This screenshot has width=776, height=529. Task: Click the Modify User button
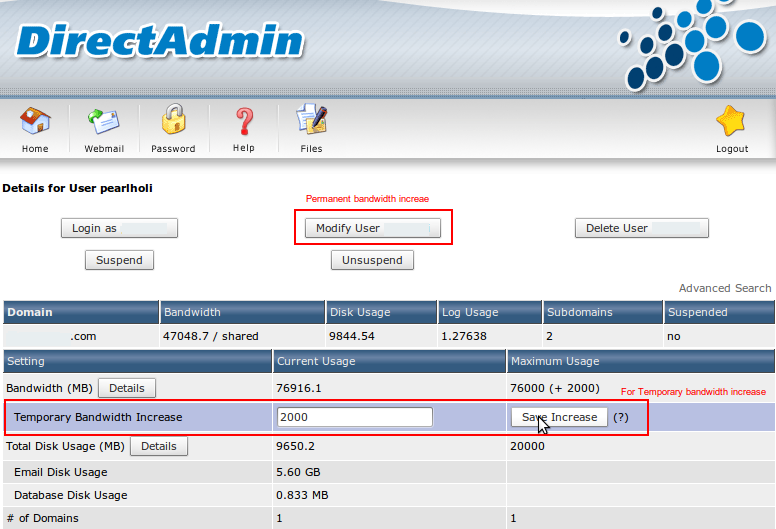[x=373, y=228]
